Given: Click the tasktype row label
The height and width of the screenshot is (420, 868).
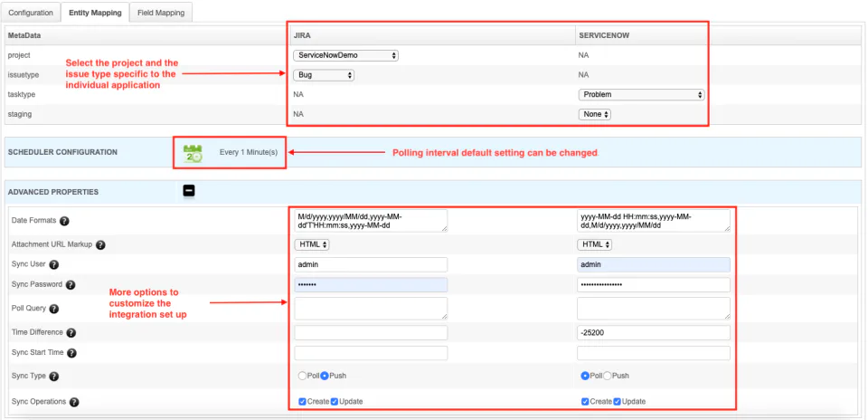Looking at the screenshot, I should coord(22,95).
